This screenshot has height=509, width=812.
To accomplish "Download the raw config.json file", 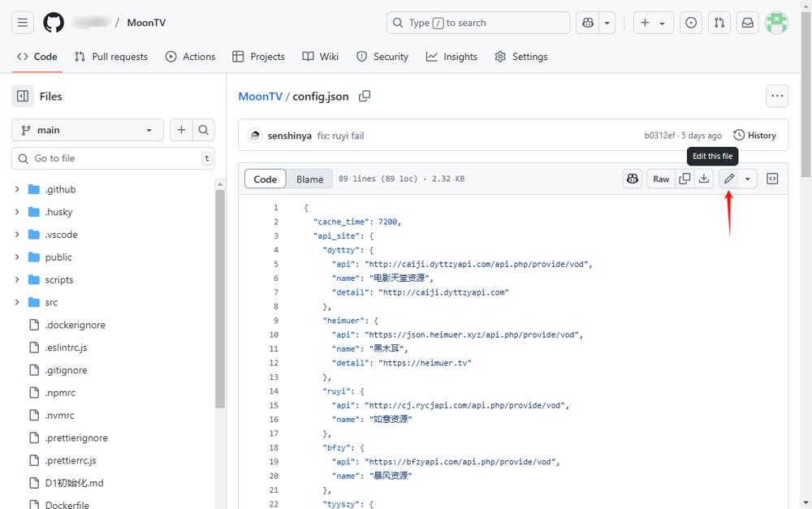I will (x=704, y=179).
